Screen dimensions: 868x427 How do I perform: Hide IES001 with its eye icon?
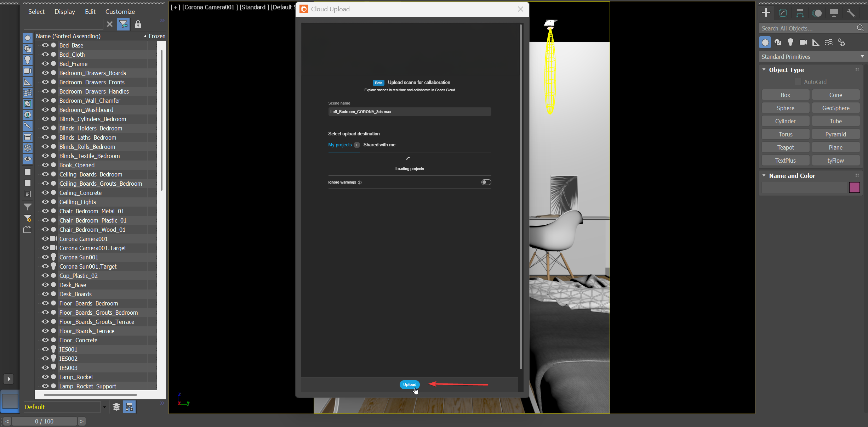45,349
